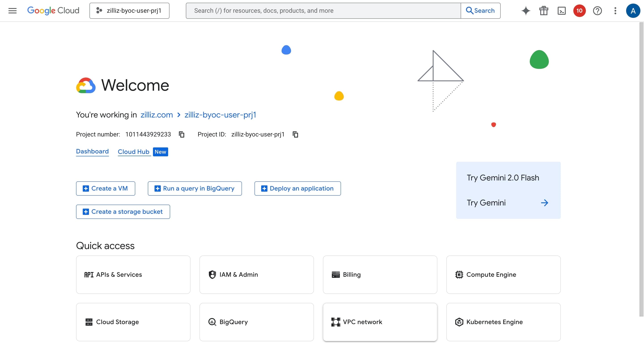This screenshot has height=352, width=644.
Task: Click the Google Cloud logo
Action: click(x=53, y=10)
